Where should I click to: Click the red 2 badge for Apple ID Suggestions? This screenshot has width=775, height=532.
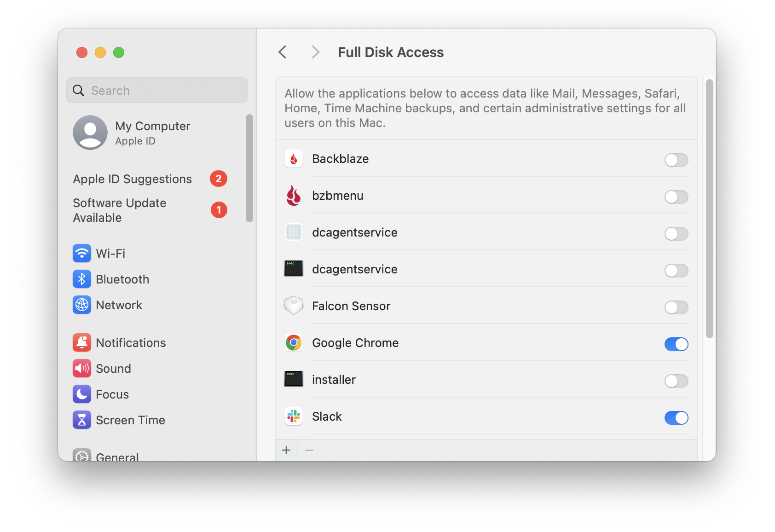tap(219, 179)
